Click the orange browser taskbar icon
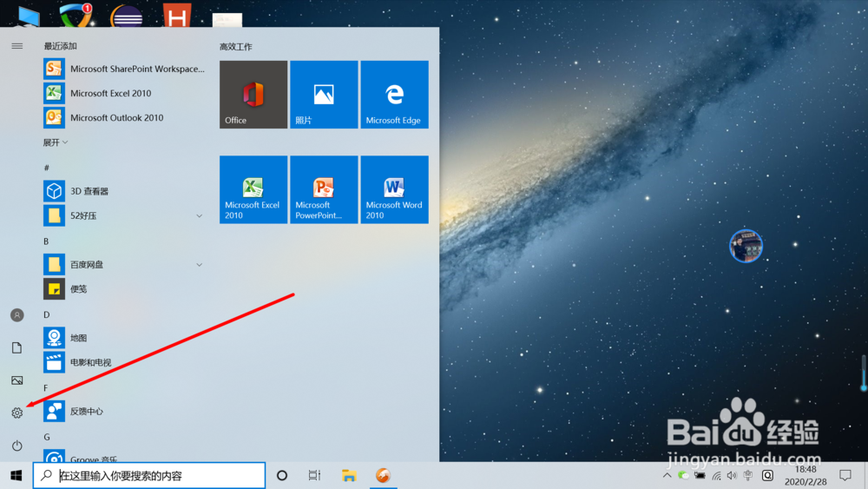868x489 pixels. coord(383,475)
